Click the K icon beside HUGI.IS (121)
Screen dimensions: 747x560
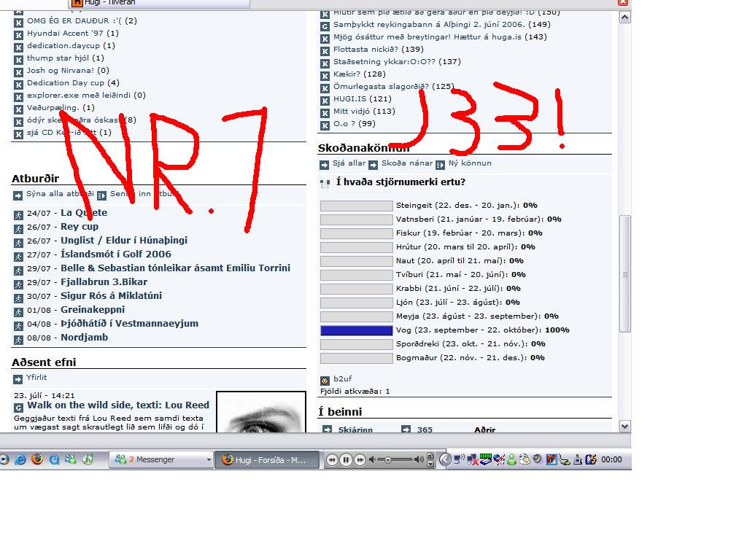tap(325, 101)
